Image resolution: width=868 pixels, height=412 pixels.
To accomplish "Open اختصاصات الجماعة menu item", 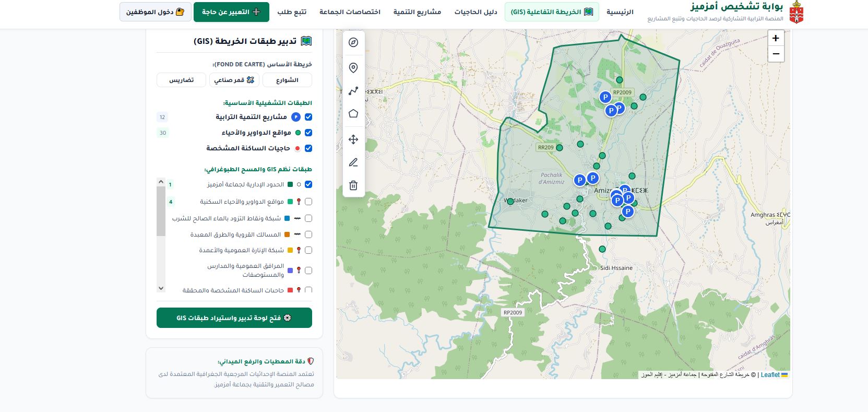I will click(350, 12).
